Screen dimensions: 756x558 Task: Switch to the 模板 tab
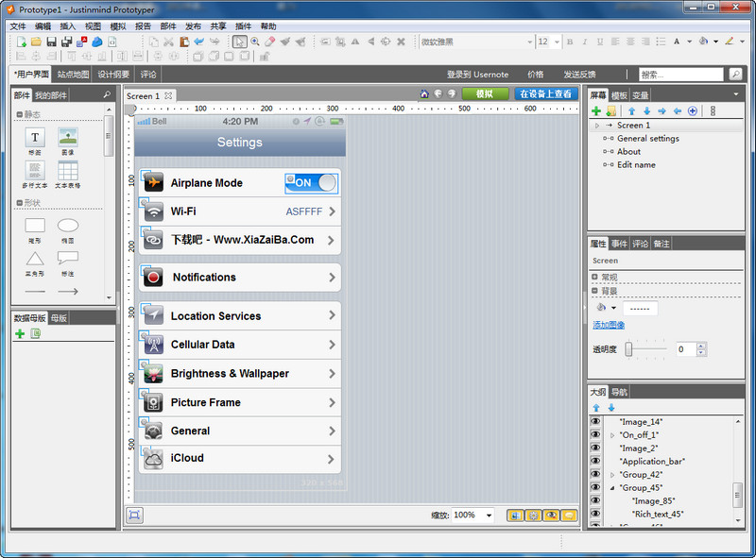(x=619, y=95)
